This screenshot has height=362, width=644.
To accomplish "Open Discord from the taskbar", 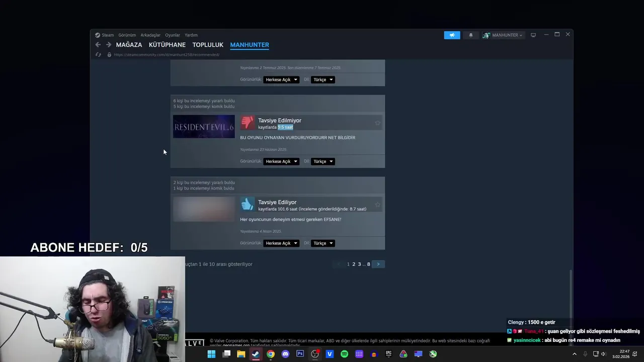I will [x=285, y=354].
